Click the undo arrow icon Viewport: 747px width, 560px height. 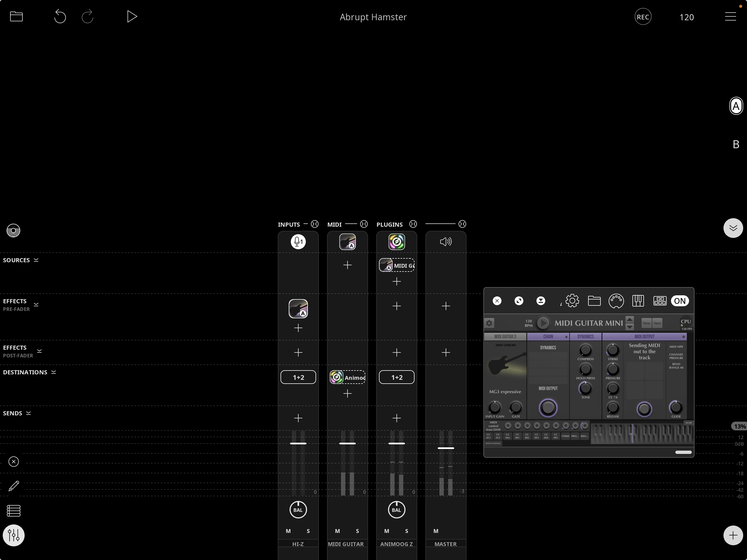[x=60, y=17]
